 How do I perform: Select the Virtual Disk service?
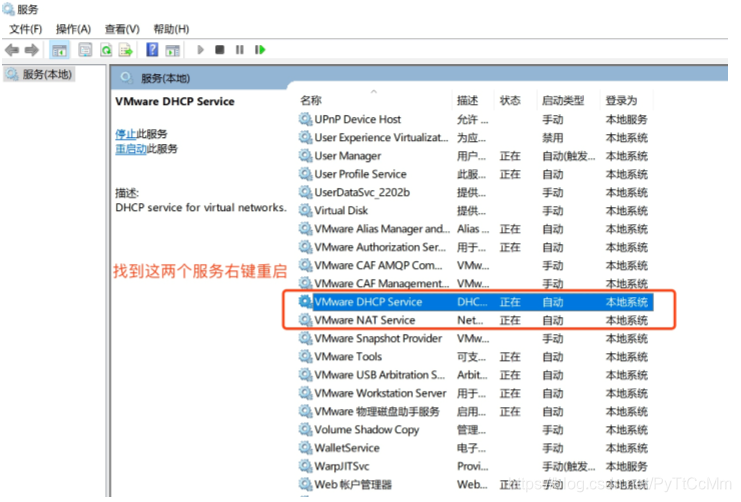[475, 210]
